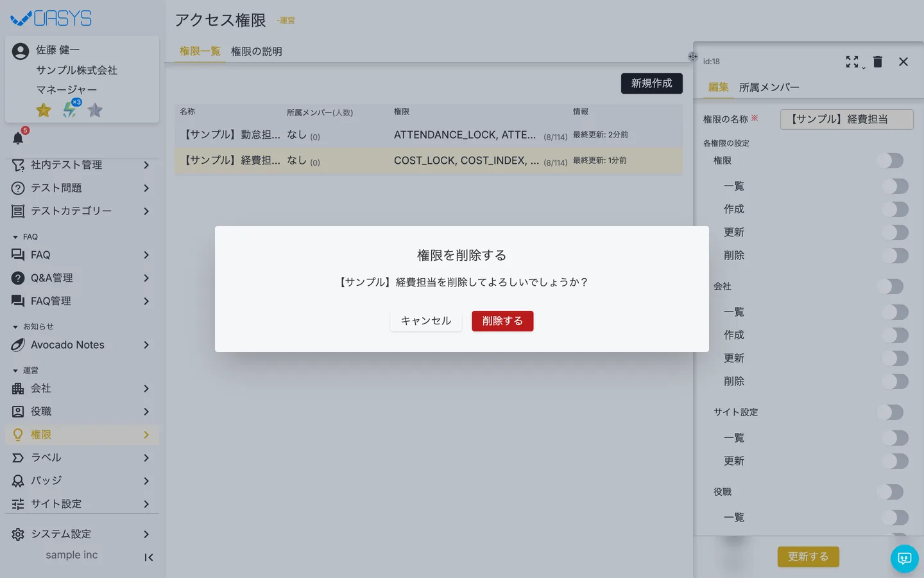The height and width of the screenshot is (578, 924).
Task: Click キャンセル in the delete dialog
Action: tap(426, 321)
